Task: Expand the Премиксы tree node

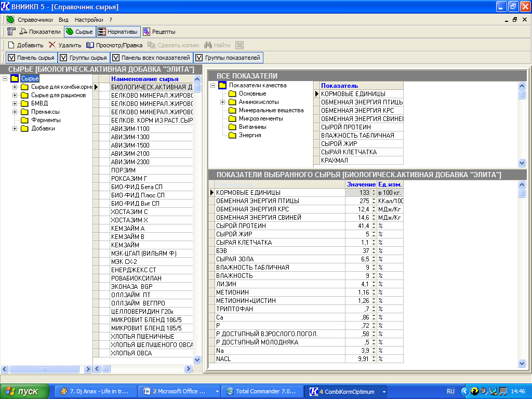Action: point(15,112)
